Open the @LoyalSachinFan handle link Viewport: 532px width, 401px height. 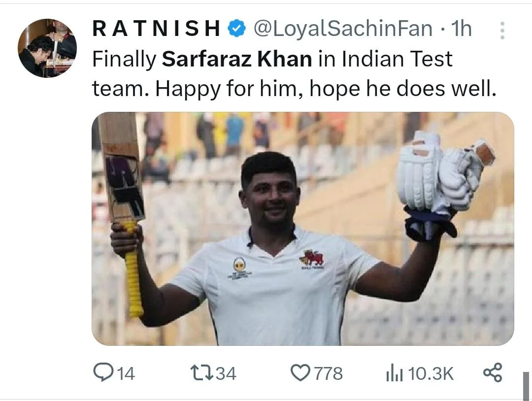tap(343, 30)
